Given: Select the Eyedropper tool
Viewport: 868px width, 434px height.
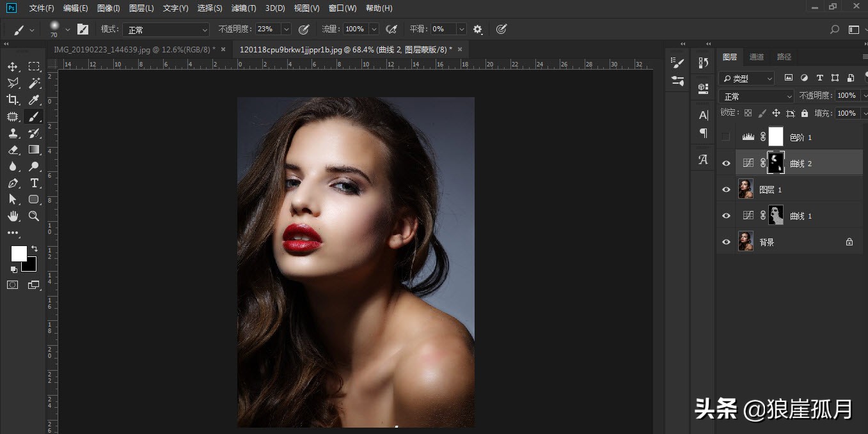Looking at the screenshot, I should [34, 100].
